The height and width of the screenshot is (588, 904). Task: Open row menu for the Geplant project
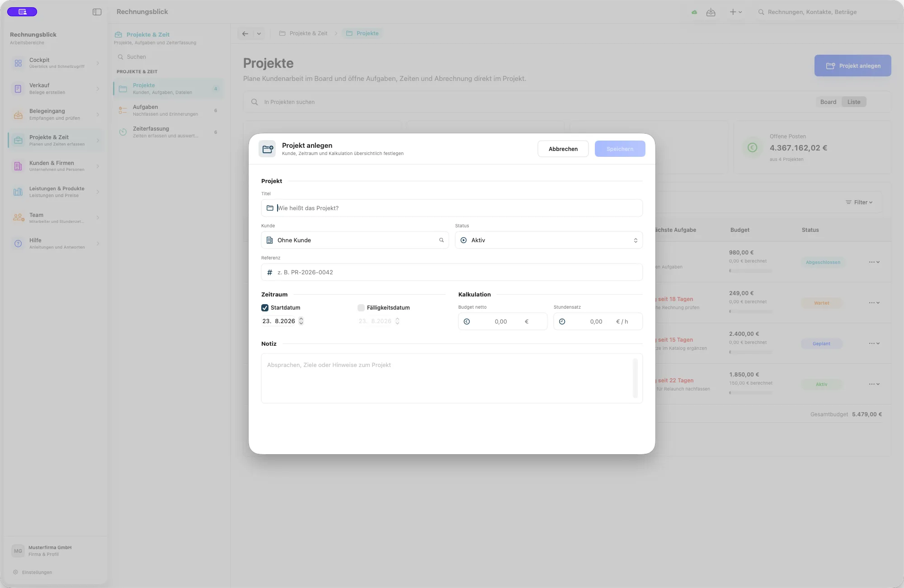[874, 343]
